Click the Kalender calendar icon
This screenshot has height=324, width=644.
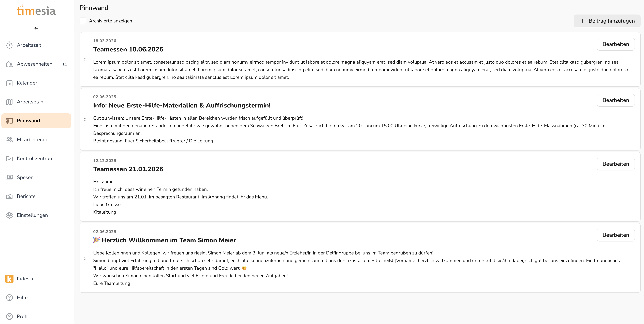tap(9, 83)
